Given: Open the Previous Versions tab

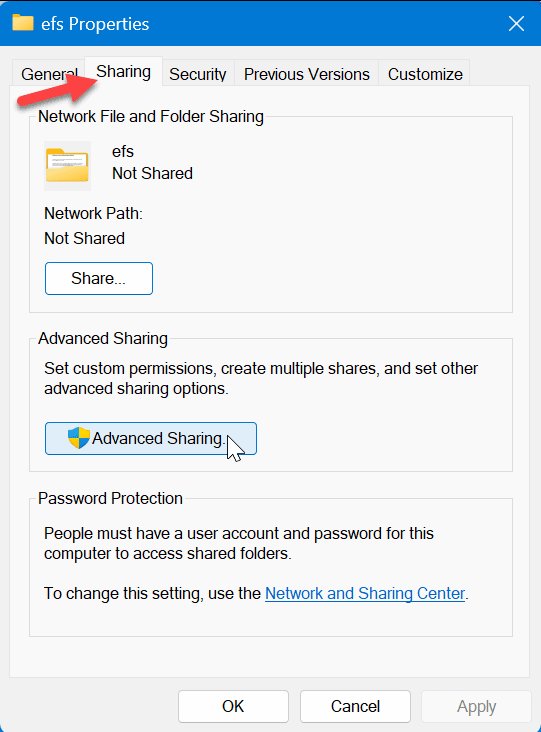Looking at the screenshot, I should (307, 74).
